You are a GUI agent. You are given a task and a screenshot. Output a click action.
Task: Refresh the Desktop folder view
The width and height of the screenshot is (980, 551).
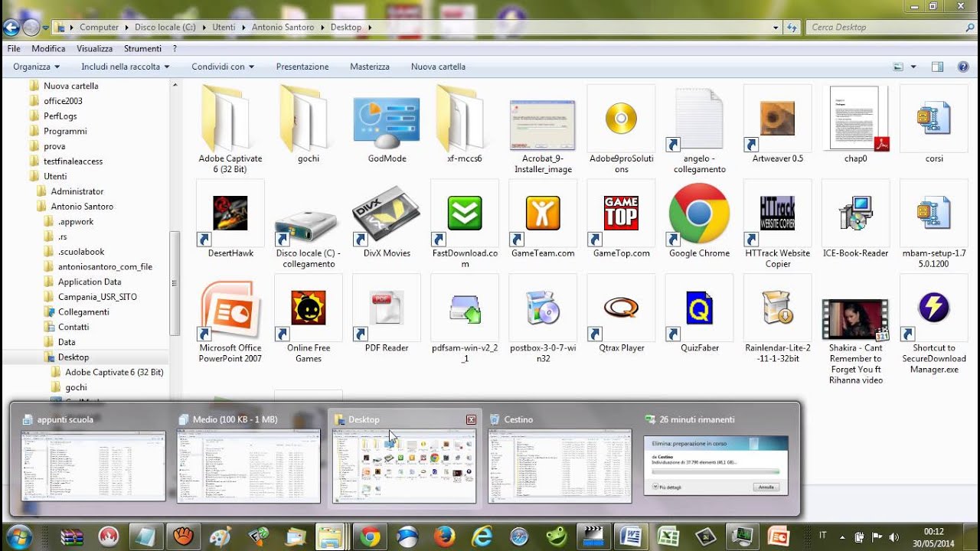[x=792, y=27]
